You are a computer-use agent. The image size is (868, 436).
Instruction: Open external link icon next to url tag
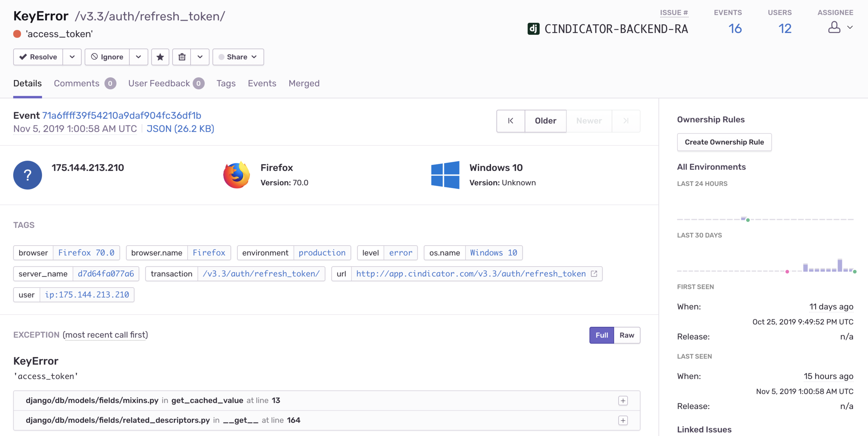594,274
